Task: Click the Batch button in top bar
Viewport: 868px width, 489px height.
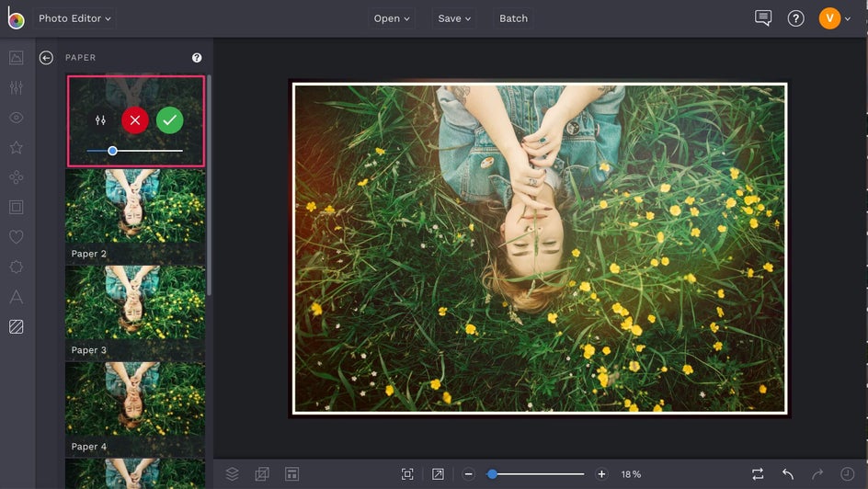Action: click(513, 18)
